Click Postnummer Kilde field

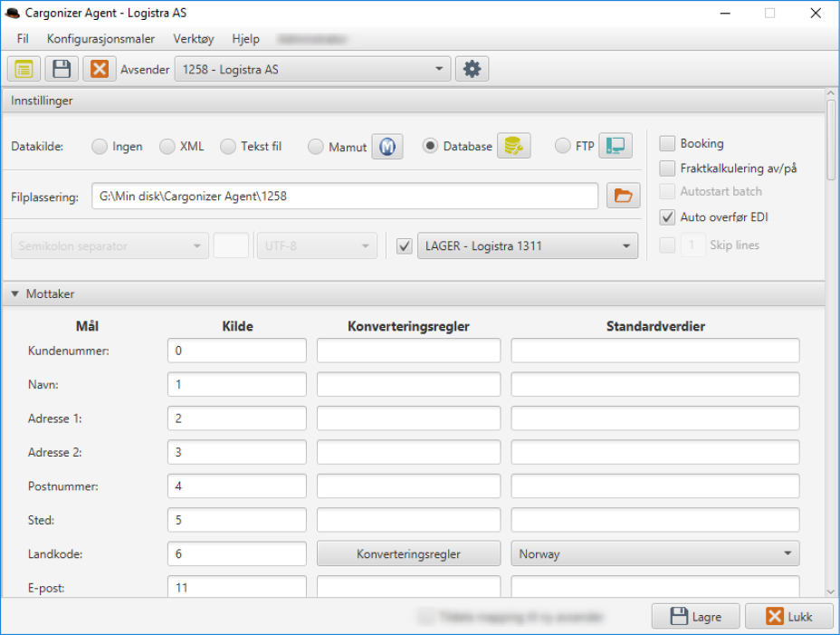(237, 486)
